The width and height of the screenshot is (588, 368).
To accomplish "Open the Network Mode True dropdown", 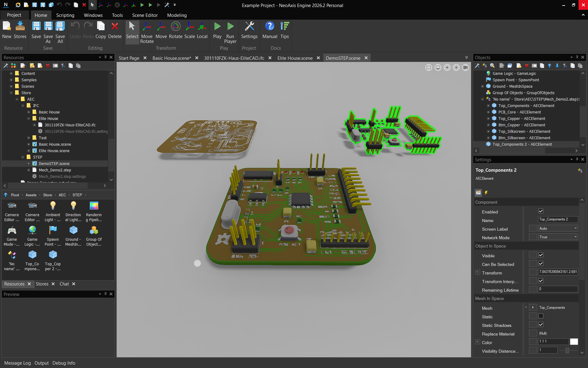I will point(558,237).
